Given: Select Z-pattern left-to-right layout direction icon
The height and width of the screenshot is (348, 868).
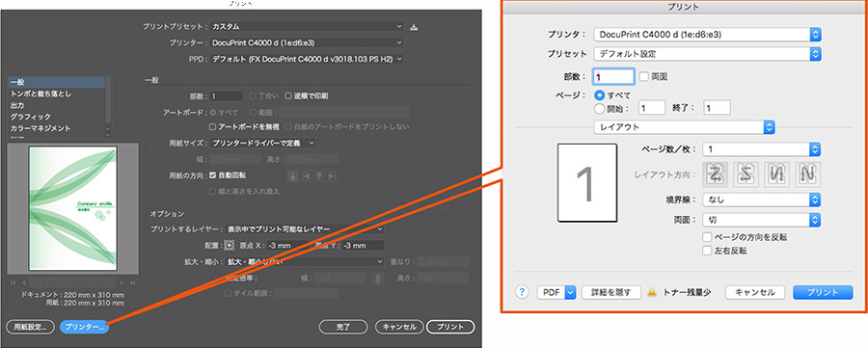Looking at the screenshot, I should coord(717,174).
